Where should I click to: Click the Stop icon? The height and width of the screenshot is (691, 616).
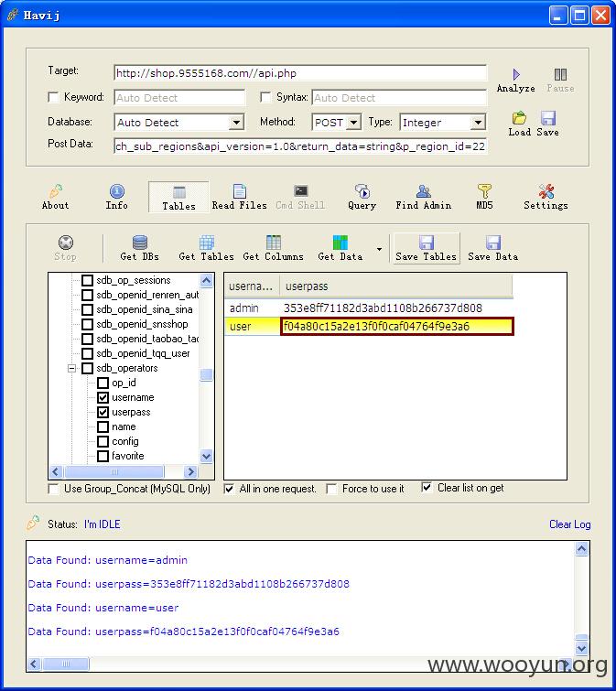coord(66,243)
